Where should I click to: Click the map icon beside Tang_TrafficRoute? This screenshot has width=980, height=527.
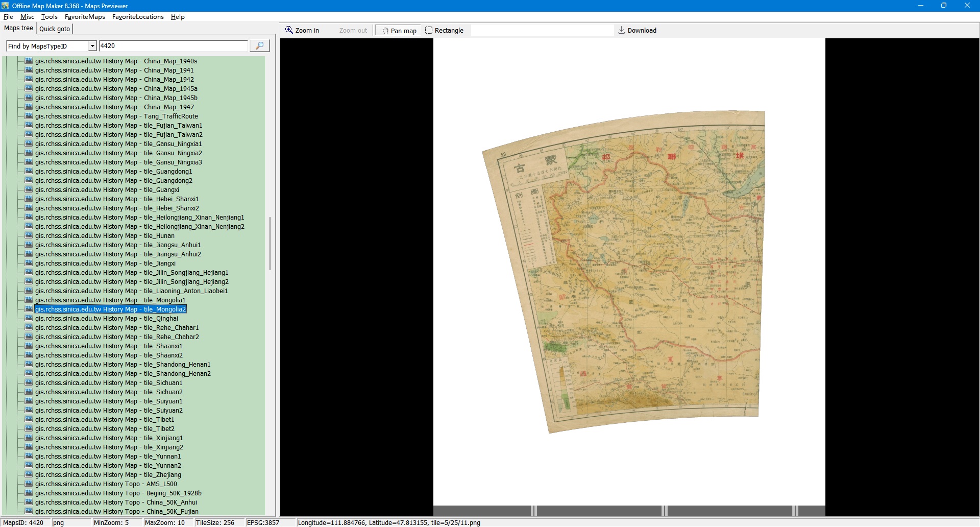coord(29,116)
